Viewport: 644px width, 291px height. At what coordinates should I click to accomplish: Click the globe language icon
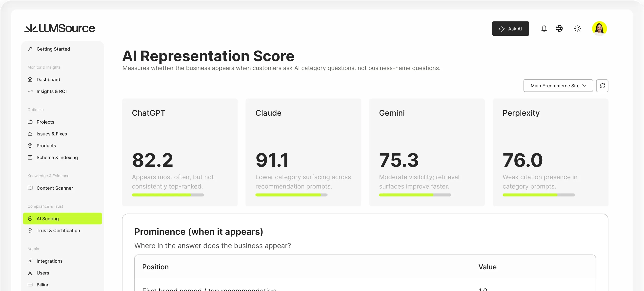559,28
